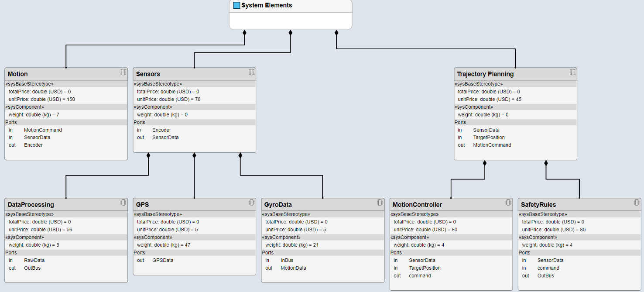Select the Encoder out port of Motion

click(33, 145)
